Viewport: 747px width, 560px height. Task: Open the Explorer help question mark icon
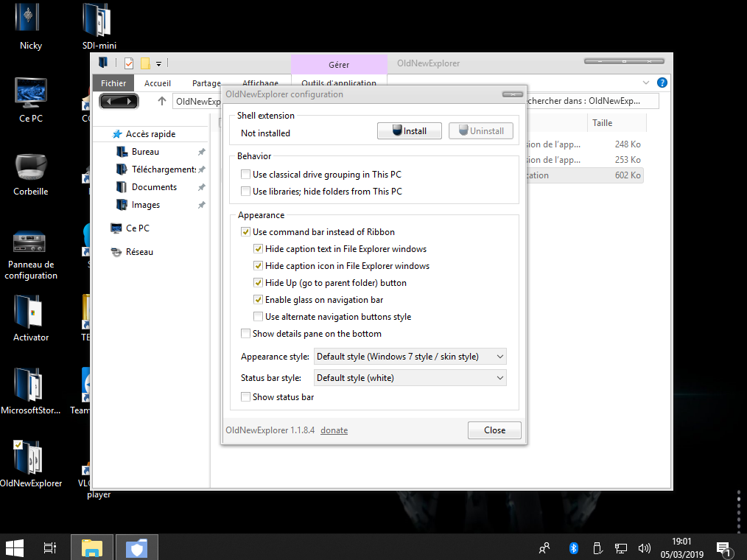[x=662, y=83]
